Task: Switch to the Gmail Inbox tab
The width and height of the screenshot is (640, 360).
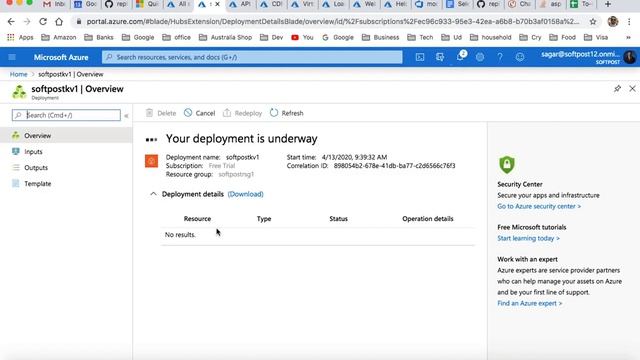Action: tap(55, 4)
